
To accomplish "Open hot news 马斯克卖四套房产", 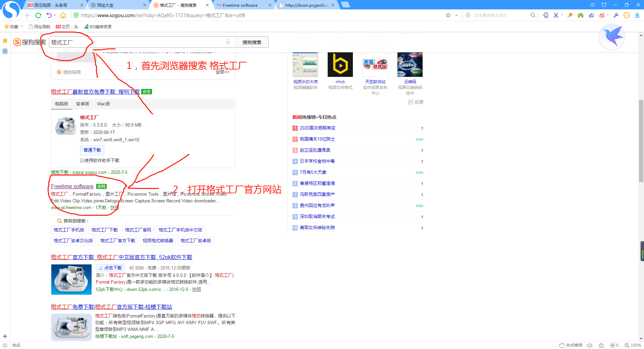I will click(x=317, y=194).
